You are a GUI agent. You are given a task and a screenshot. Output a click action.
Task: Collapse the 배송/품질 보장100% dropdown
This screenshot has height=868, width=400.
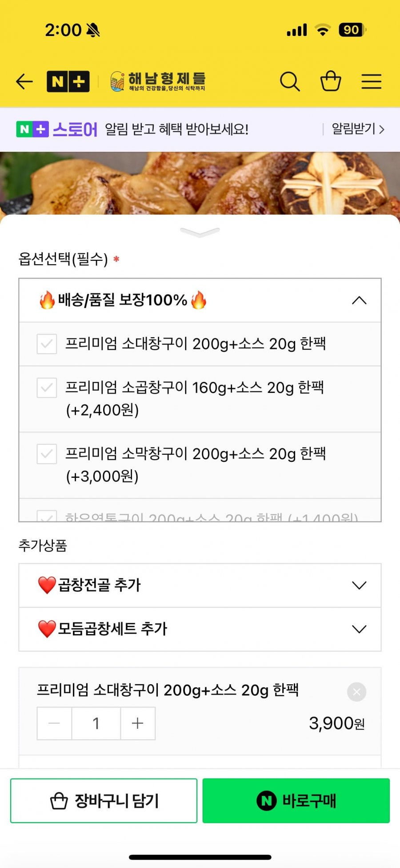coord(359,300)
